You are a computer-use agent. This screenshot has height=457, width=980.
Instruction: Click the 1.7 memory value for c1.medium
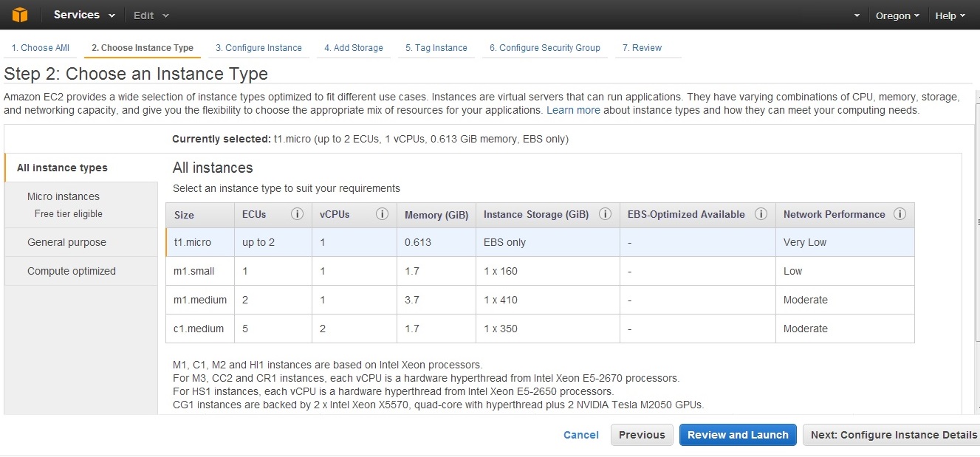coord(412,329)
